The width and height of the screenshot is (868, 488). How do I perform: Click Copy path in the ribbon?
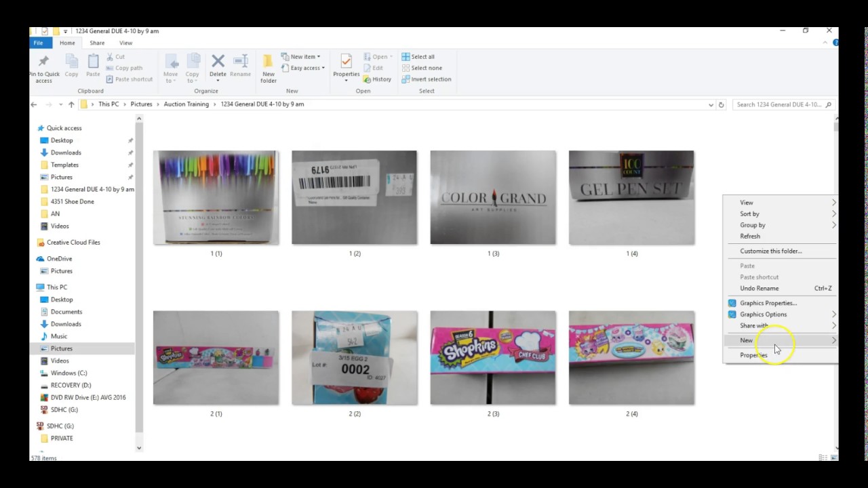click(124, 68)
